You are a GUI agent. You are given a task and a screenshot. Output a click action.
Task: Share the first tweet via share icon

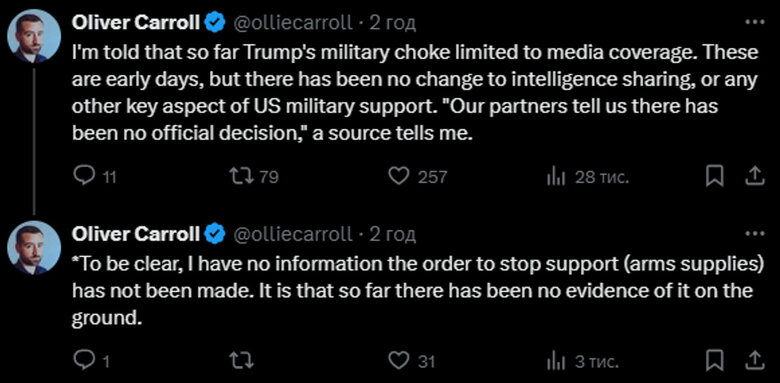coord(755,176)
